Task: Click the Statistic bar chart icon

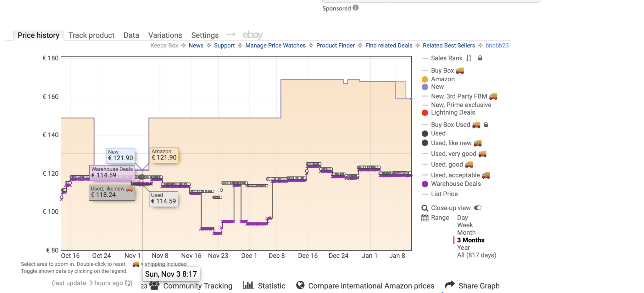Action: tap(248, 285)
